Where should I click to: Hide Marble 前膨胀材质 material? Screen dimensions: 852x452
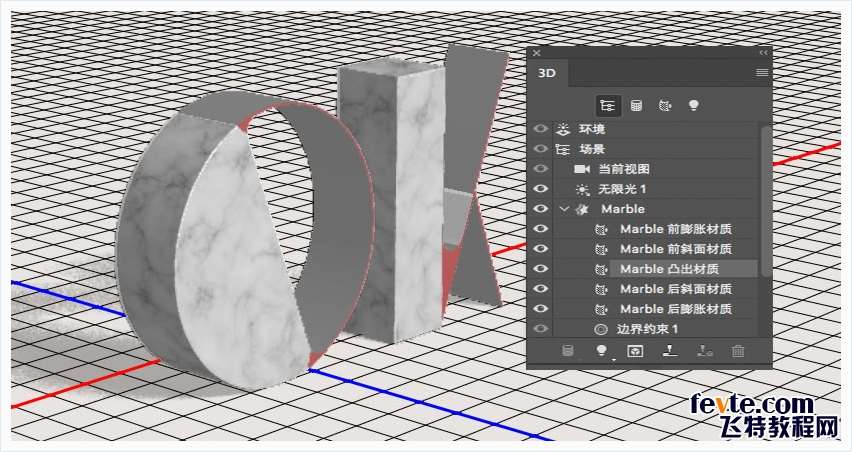click(x=540, y=229)
